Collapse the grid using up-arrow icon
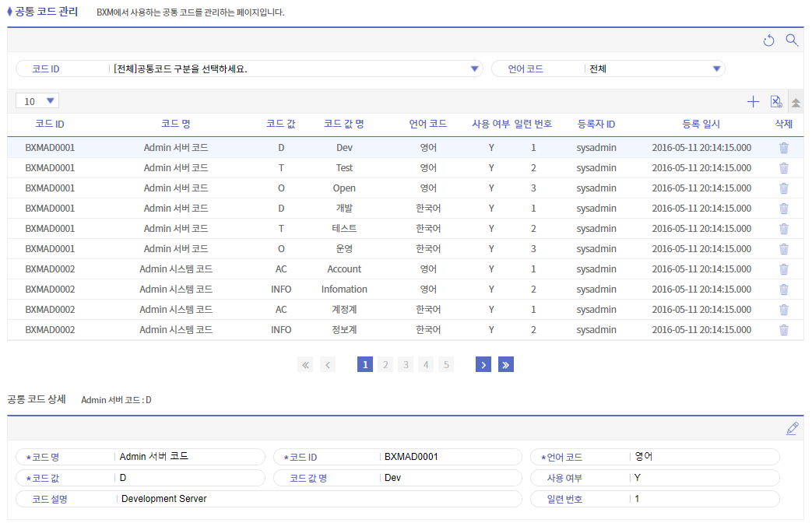The height and width of the screenshot is (530, 812). (796, 102)
